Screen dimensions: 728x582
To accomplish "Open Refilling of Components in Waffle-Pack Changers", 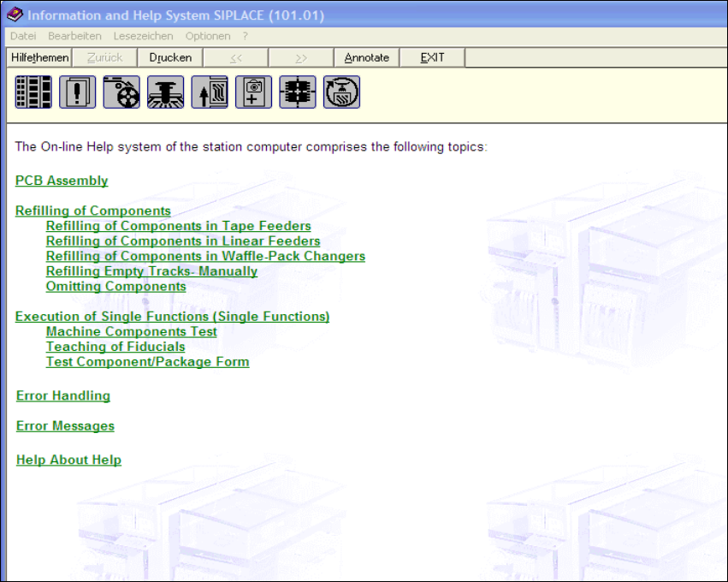I will point(205,256).
